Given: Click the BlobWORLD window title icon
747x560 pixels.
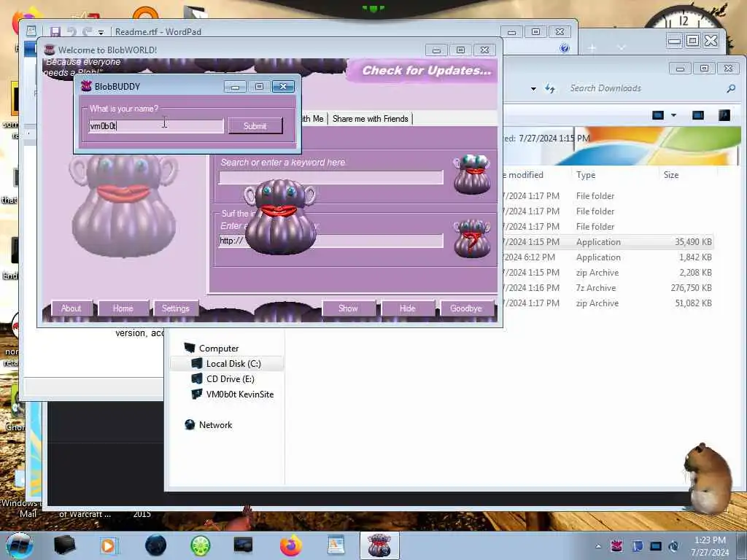Looking at the screenshot, I should (x=49, y=50).
